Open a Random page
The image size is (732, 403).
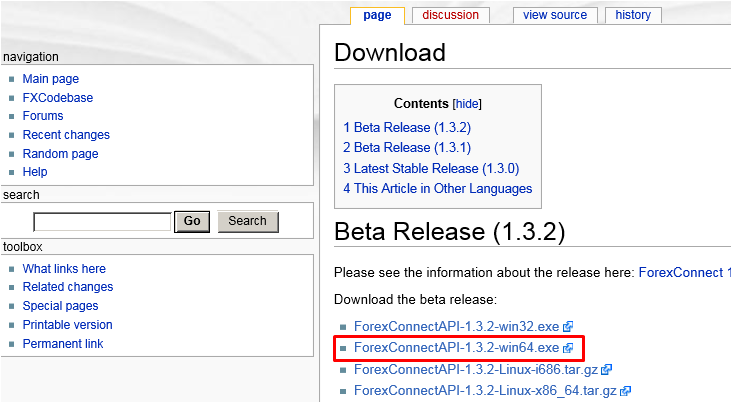(x=61, y=154)
